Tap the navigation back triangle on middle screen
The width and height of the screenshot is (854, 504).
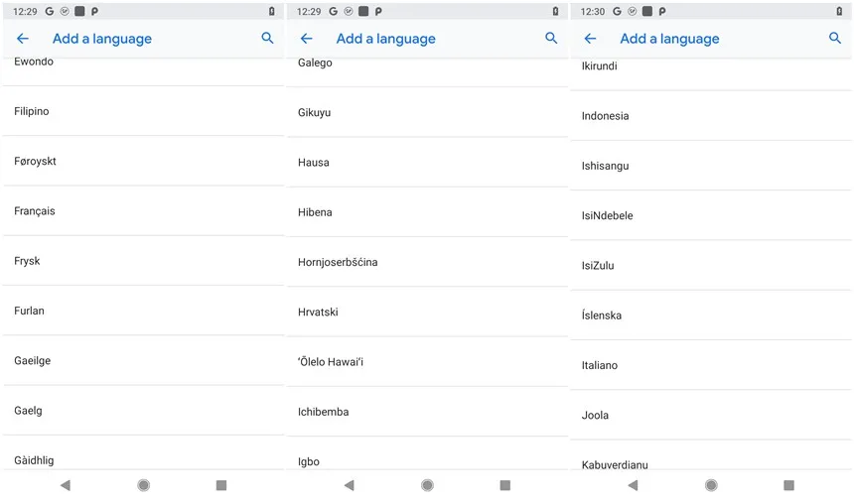coord(350,485)
